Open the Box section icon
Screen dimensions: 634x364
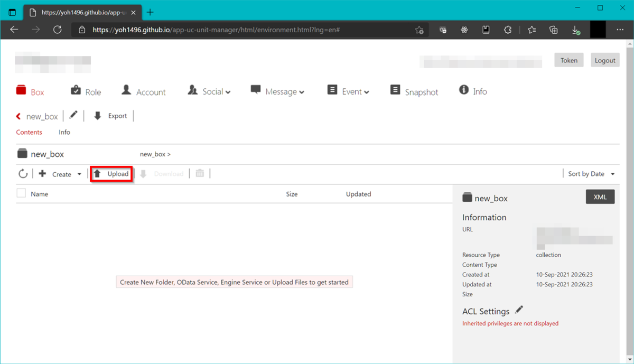21,90
